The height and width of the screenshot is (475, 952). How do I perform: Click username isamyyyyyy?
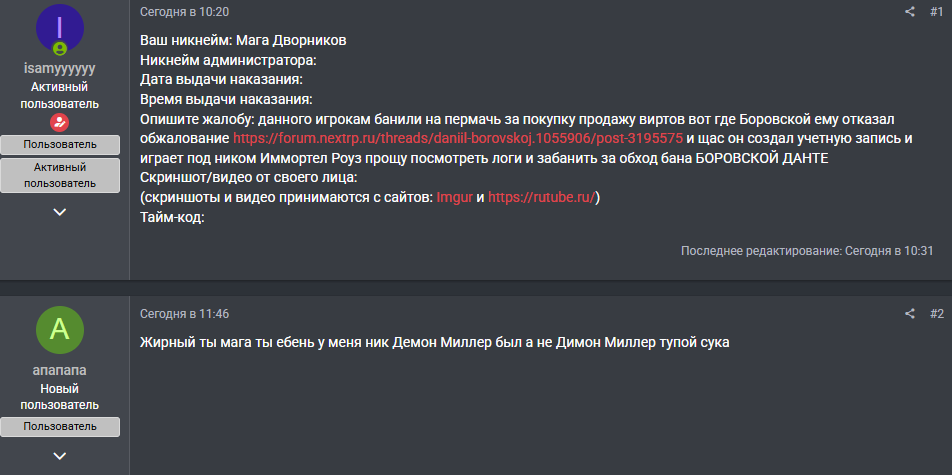pos(60,69)
